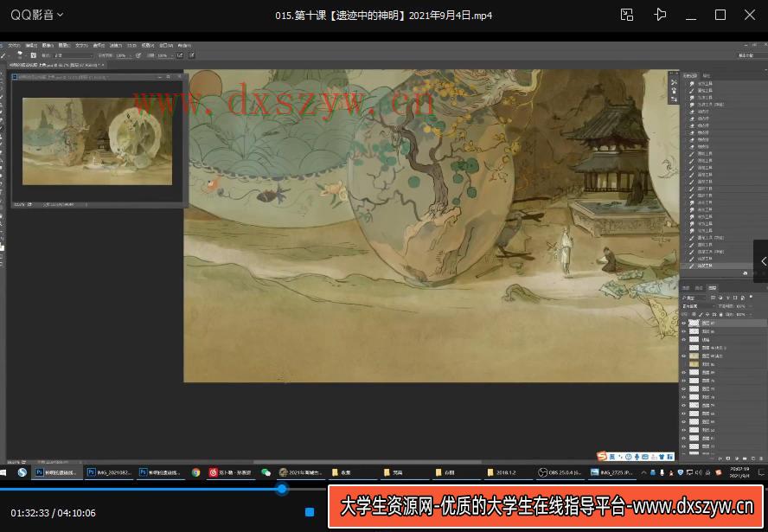Click the layer opacity value field

pos(741,306)
